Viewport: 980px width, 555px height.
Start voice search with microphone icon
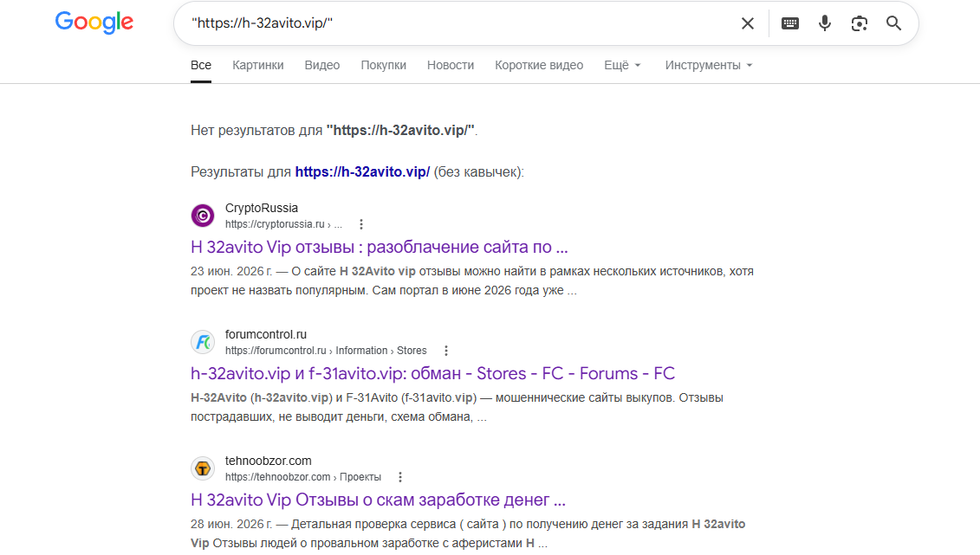825,23
